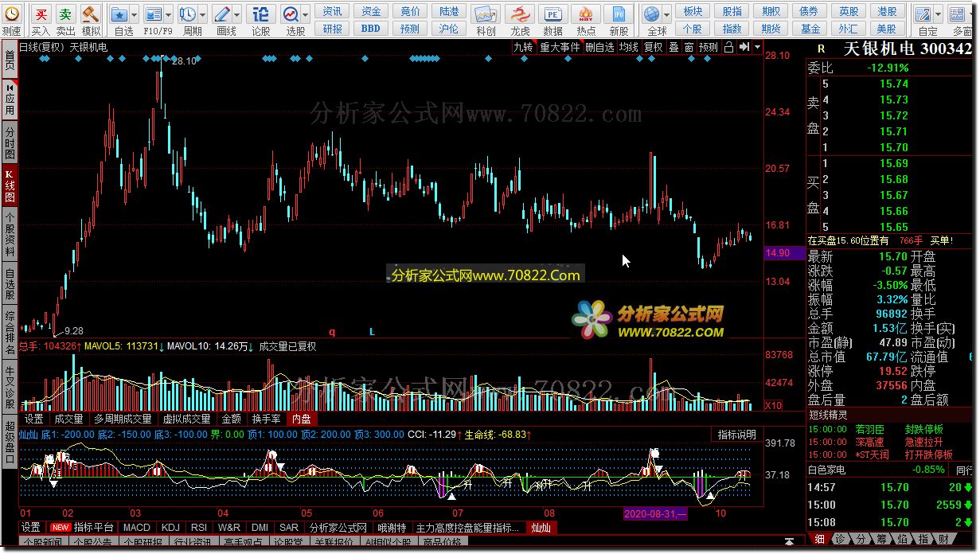The image size is (980, 554).
Task: Toggle 复权 price adjustment in chart header
Action: [x=653, y=47]
